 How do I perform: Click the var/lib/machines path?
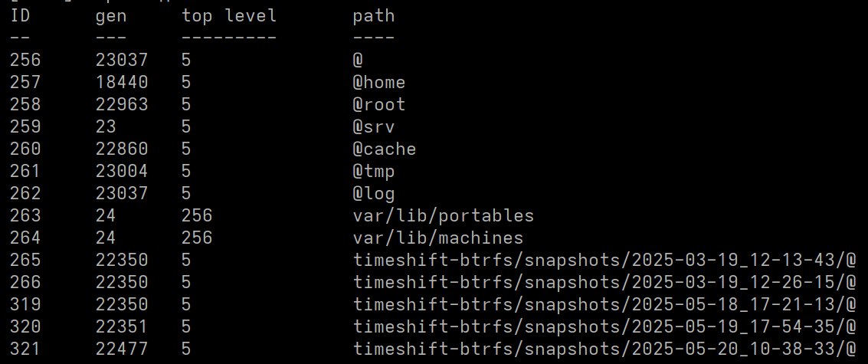[x=438, y=238]
